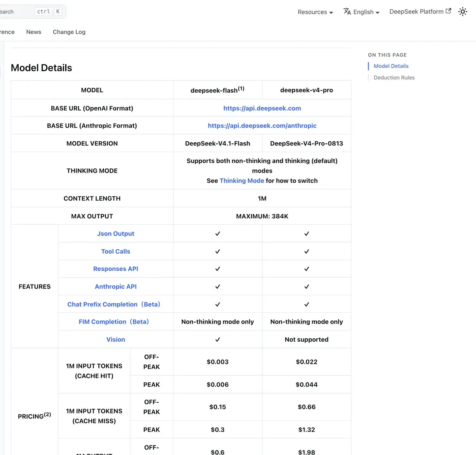Screen dimensions: 476x455
Task: Click the MODEL VERSION row label
Action: coord(92,143)
